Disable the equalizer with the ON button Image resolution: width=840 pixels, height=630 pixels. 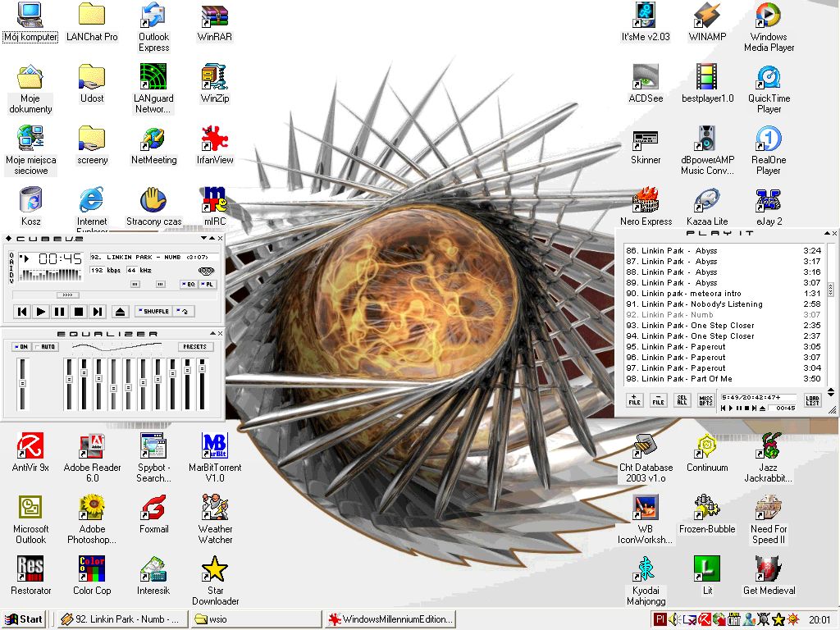tap(21, 347)
